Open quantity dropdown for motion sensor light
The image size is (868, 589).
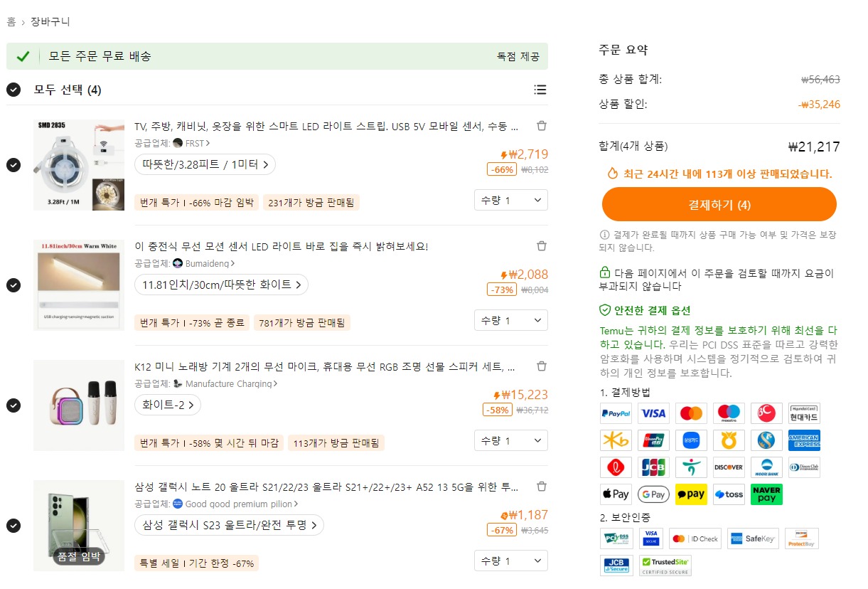pos(511,320)
